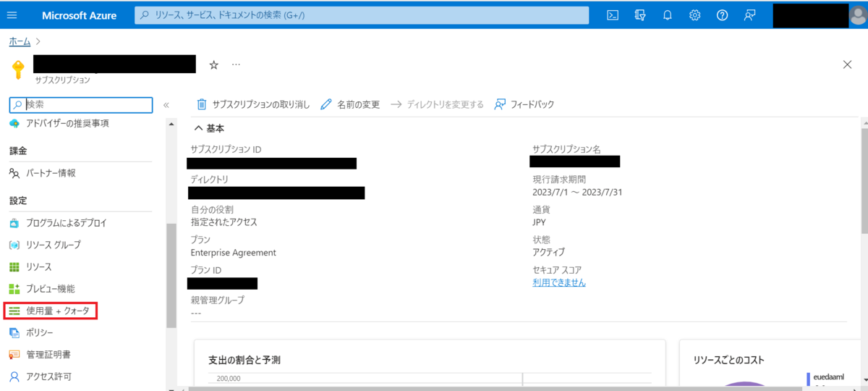The height and width of the screenshot is (391, 868).
Task: Click the パートナー情報 people icon
Action: point(14,173)
